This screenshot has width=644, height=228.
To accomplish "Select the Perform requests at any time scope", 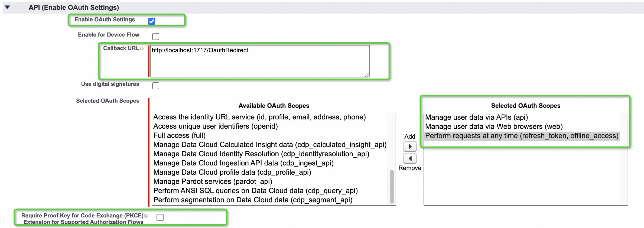I will (x=522, y=136).
